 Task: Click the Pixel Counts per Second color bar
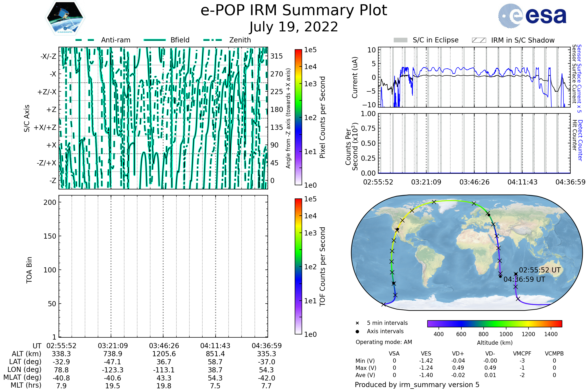298,117
